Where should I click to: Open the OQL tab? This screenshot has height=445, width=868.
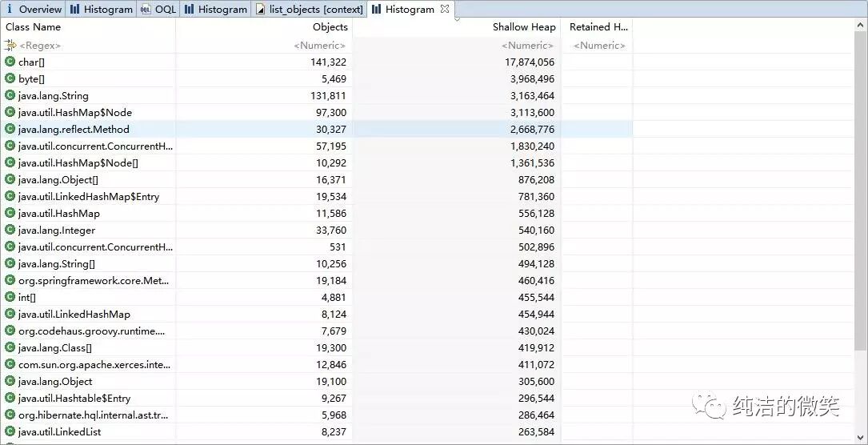(x=158, y=10)
